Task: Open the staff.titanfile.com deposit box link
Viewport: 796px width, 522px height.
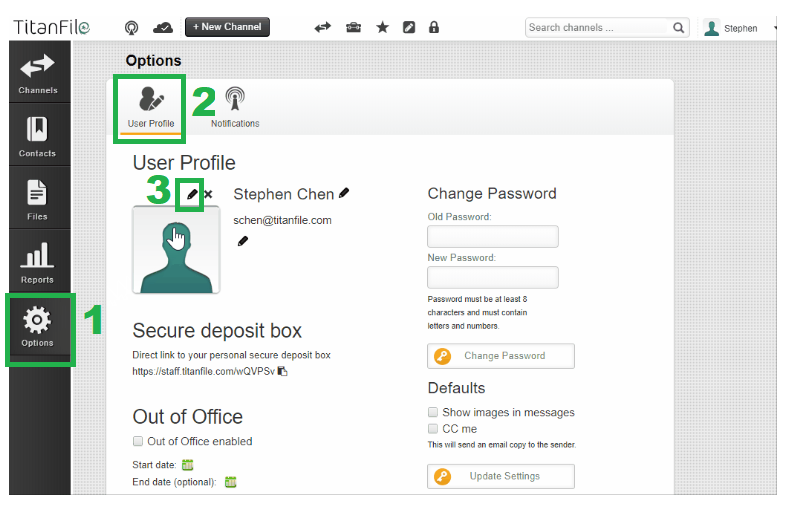Action: (x=204, y=371)
